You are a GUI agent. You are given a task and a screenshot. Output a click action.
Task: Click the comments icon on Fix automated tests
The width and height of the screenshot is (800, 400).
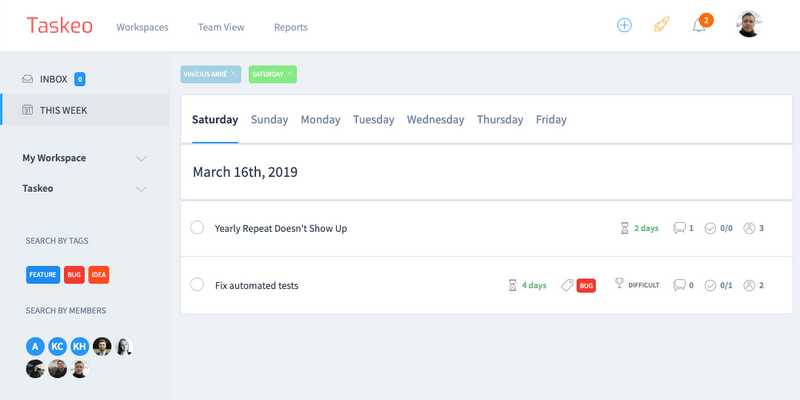coord(679,285)
